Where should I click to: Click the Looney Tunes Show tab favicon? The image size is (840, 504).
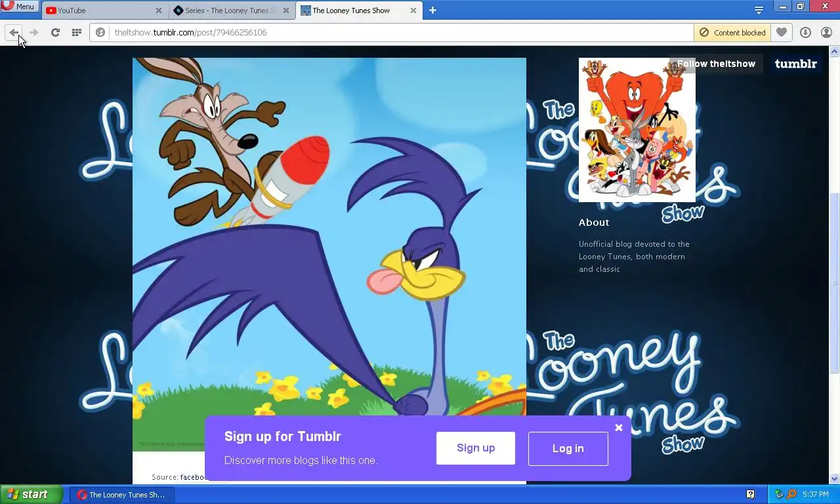click(x=305, y=10)
